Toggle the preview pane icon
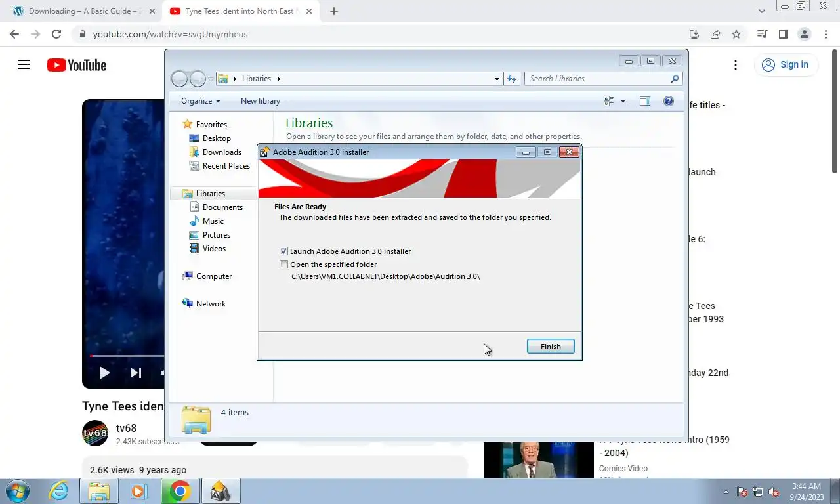This screenshot has width=840, height=504. point(645,101)
